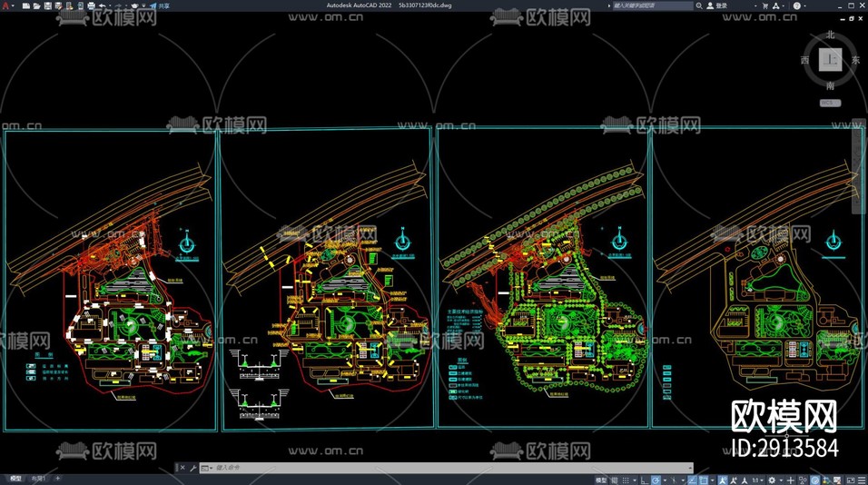This screenshot has width=868, height=485.
Task: Switch to the 布局1 layout tab
Action: (x=38, y=479)
